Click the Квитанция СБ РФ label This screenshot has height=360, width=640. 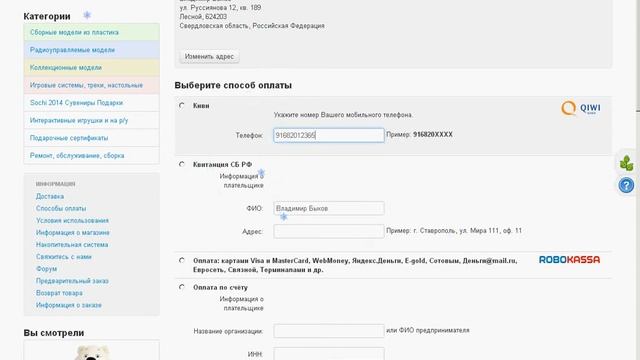222,164
